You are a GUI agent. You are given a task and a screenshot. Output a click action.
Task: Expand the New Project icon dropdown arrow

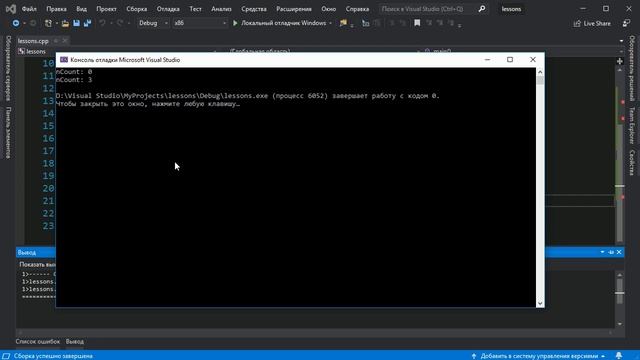[x=56, y=23]
